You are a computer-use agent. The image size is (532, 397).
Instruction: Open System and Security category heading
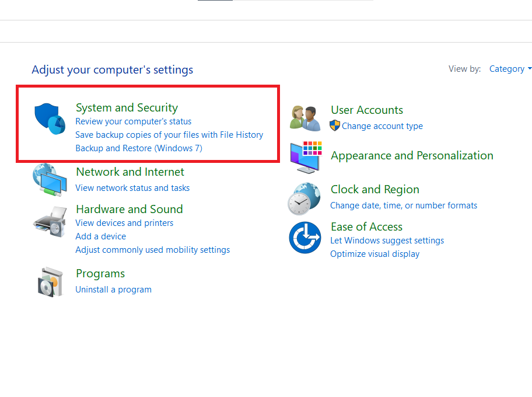coord(127,107)
